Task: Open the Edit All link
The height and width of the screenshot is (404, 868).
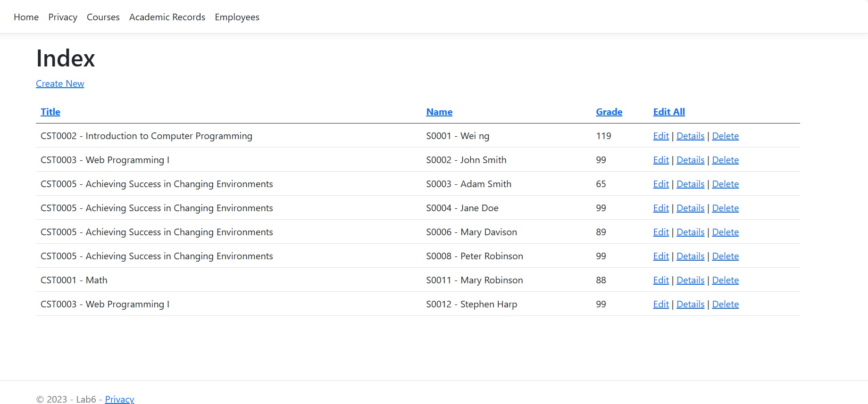Action: tap(668, 112)
